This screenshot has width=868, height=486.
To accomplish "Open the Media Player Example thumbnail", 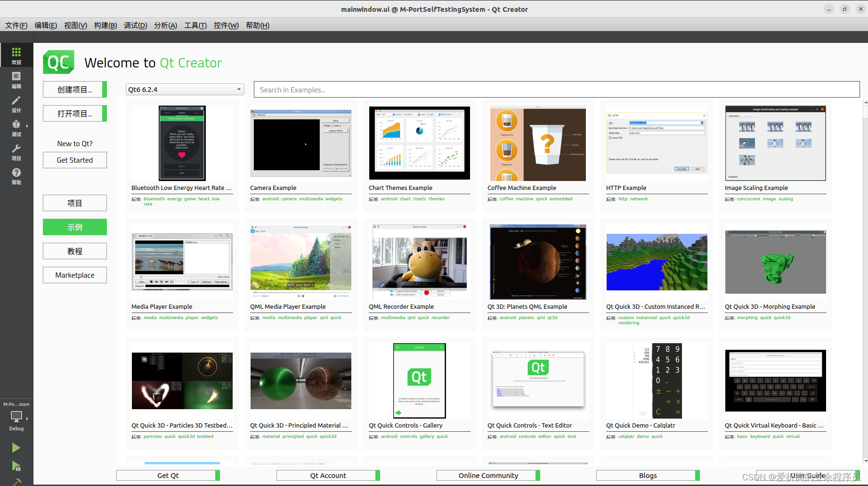I will (x=182, y=262).
